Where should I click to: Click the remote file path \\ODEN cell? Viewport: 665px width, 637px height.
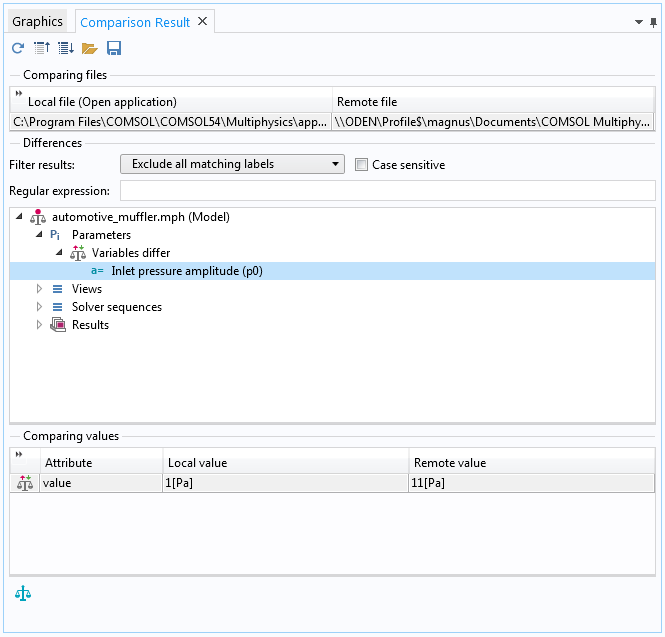coord(493,122)
